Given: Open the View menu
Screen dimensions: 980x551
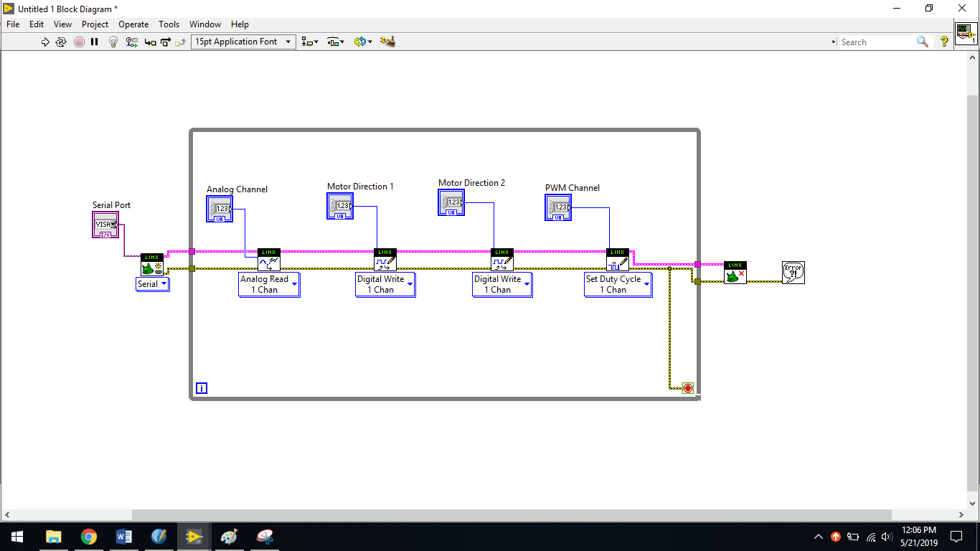Looking at the screenshot, I should [62, 24].
